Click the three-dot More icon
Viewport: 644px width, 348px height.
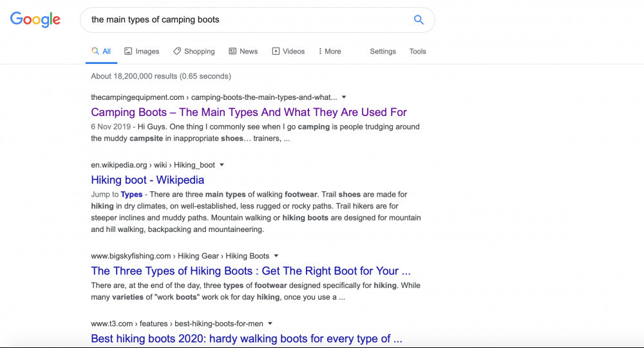(x=320, y=52)
